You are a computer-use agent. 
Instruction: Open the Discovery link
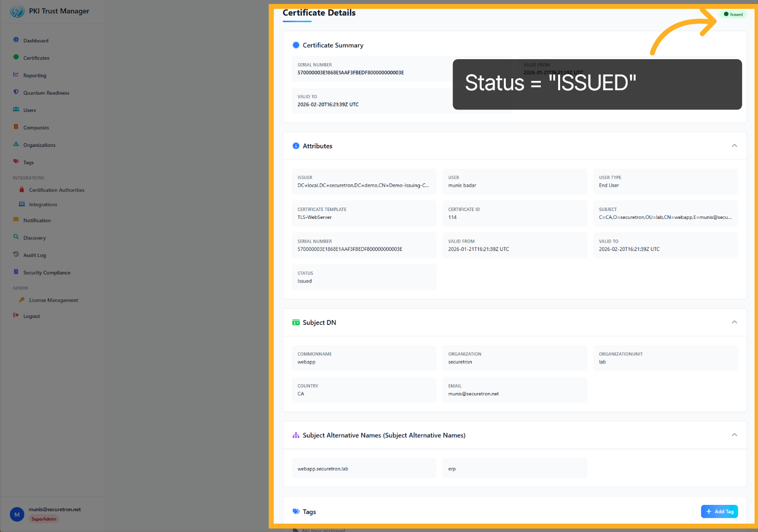click(x=35, y=238)
